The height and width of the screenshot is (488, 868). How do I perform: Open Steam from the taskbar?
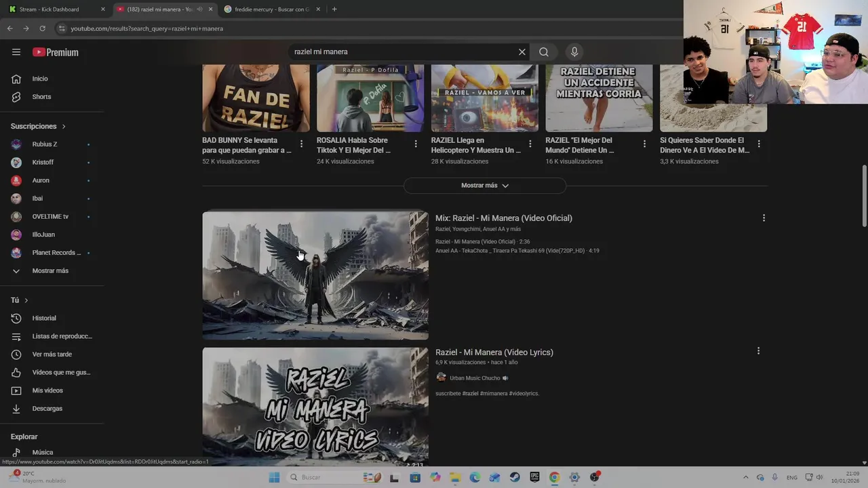point(515,477)
